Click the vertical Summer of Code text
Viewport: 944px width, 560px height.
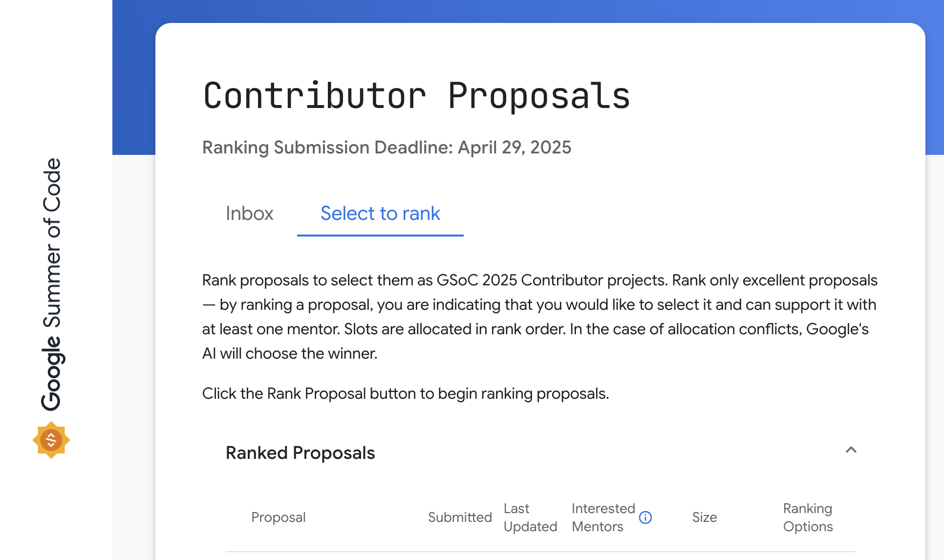click(x=51, y=242)
